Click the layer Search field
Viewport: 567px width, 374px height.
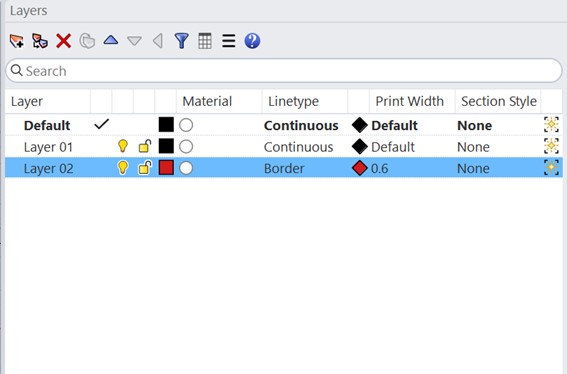coord(284,71)
